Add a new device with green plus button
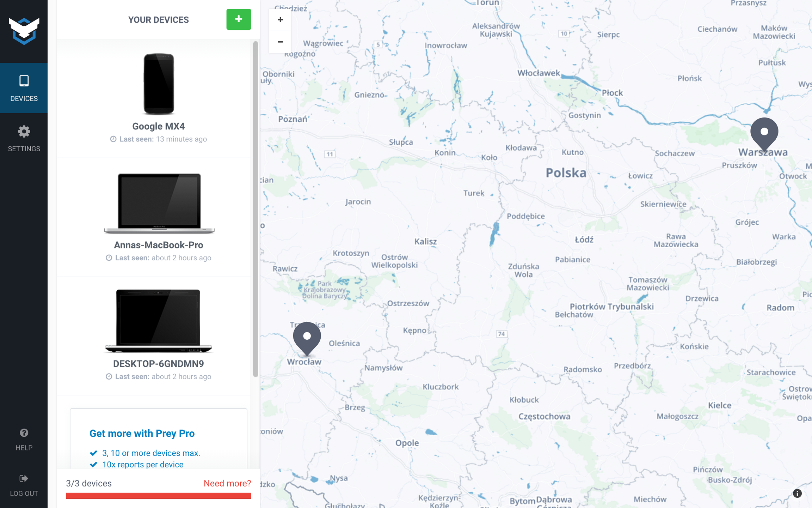Viewport: 812px width, 508px height. [x=239, y=19]
